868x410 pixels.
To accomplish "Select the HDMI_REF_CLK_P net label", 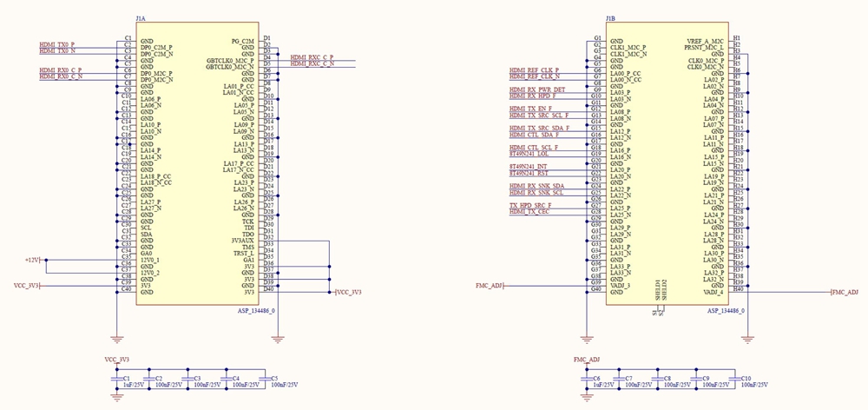I will [x=534, y=69].
